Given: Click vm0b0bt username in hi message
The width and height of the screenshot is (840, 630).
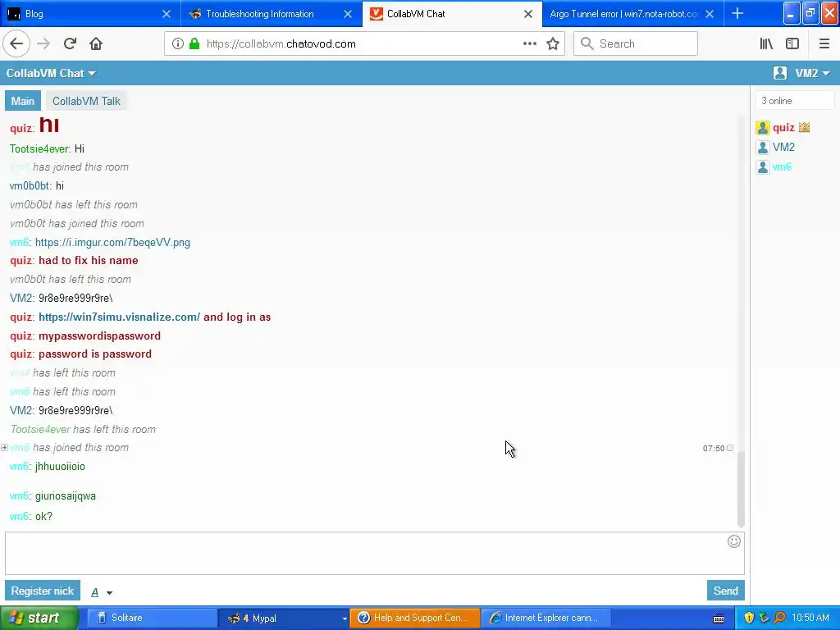Looking at the screenshot, I should (30, 186).
